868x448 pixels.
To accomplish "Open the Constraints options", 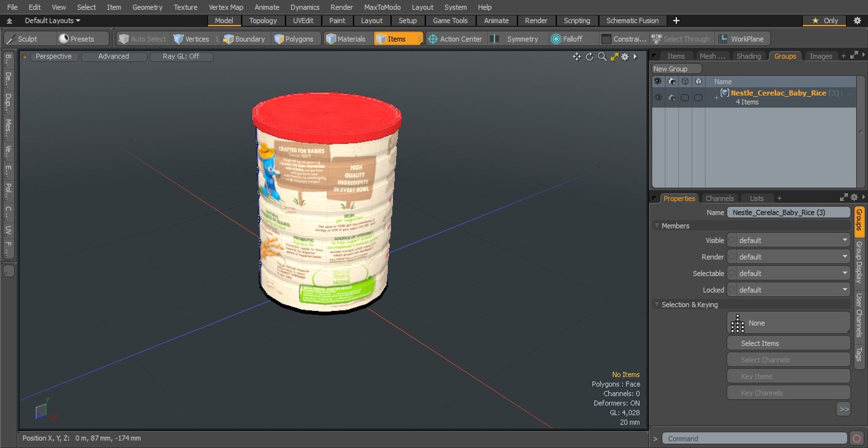I will tap(624, 39).
